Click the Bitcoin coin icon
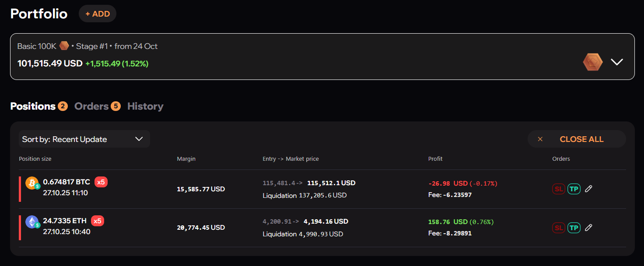Screen dimensions: 644x266 coord(31,183)
